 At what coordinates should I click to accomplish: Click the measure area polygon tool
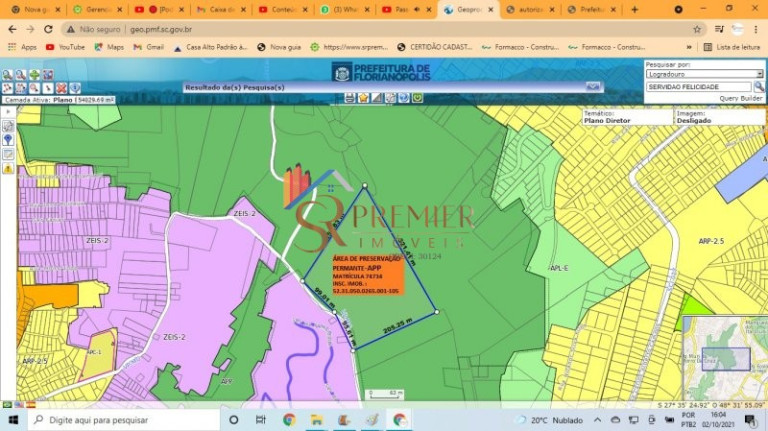click(x=21, y=88)
